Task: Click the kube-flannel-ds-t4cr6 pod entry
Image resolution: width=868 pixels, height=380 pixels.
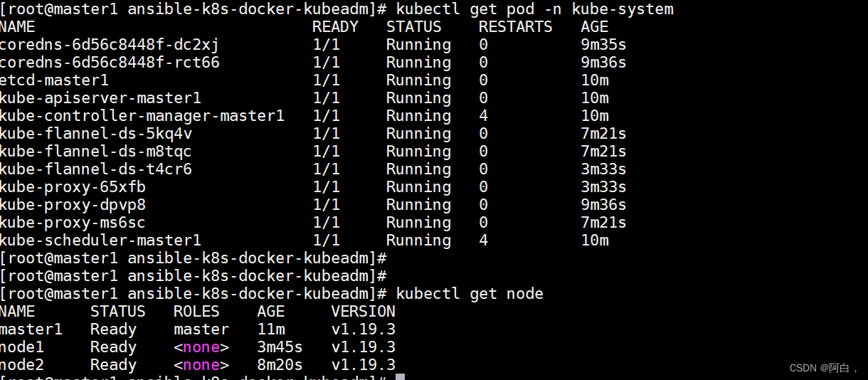Action: pos(95,169)
